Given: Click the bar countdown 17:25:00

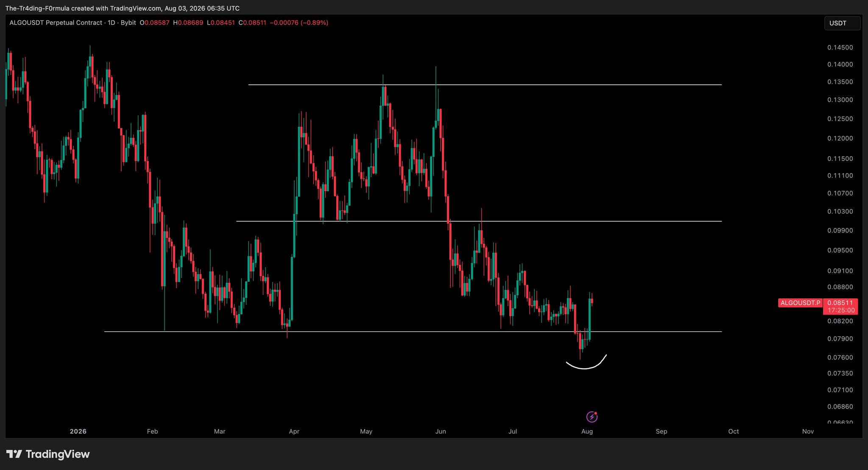Looking at the screenshot, I should pos(840,310).
